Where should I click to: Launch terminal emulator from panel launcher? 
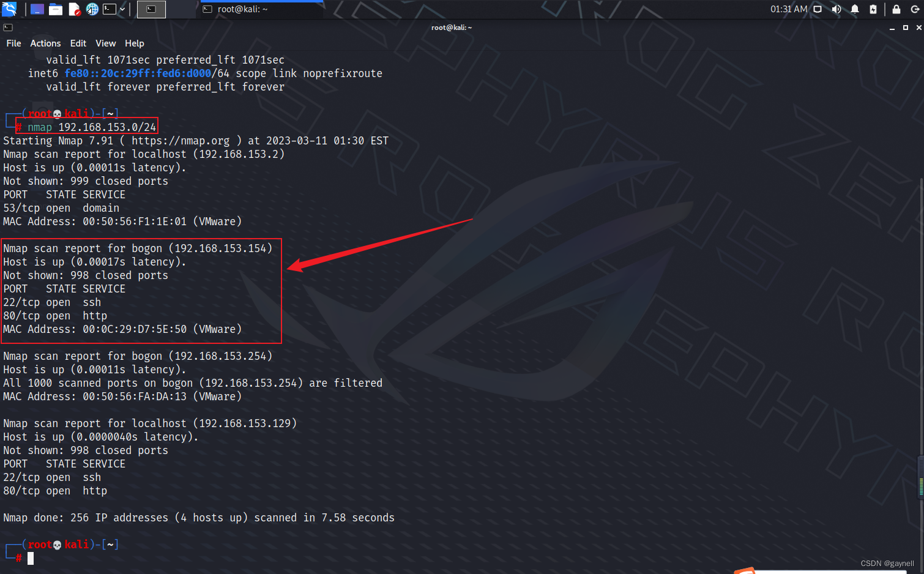tap(110, 9)
